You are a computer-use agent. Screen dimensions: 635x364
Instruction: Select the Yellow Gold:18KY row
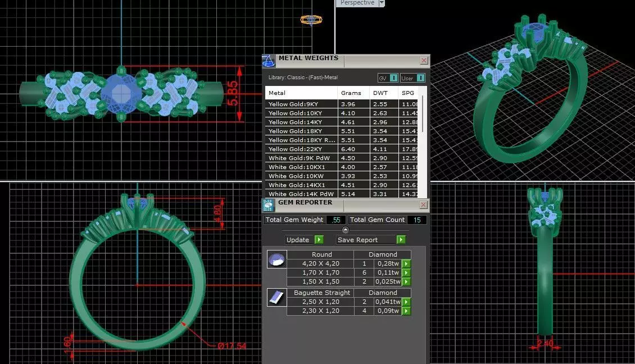[342, 131]
